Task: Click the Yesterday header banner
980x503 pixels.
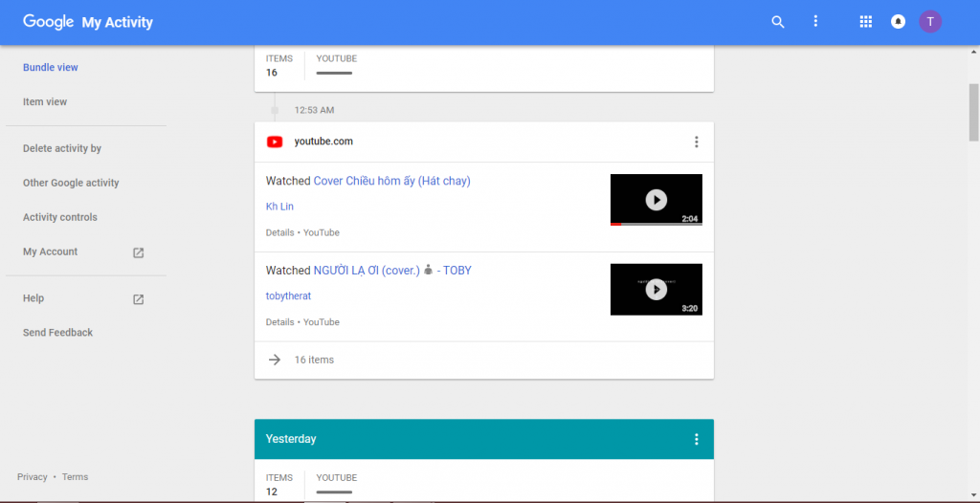Action: (x=483, y=439)
